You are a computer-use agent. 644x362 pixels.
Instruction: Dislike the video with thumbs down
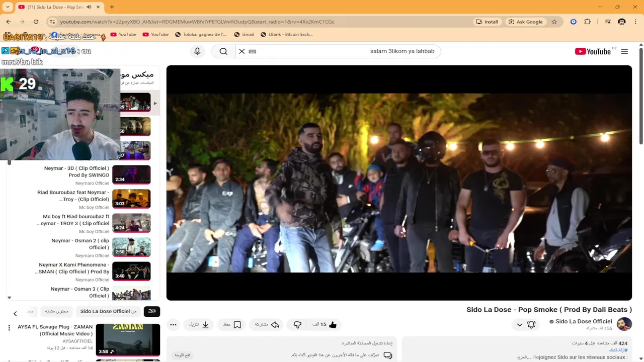(297, 325)
